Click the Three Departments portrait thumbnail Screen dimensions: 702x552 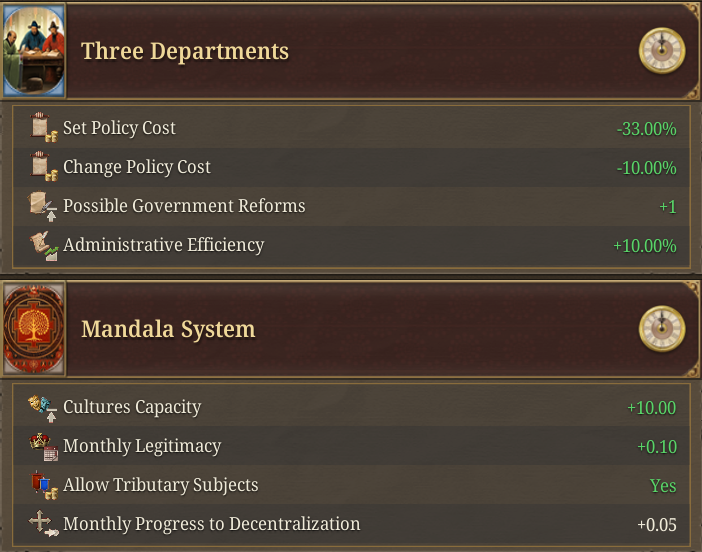(x=34, y=51)
